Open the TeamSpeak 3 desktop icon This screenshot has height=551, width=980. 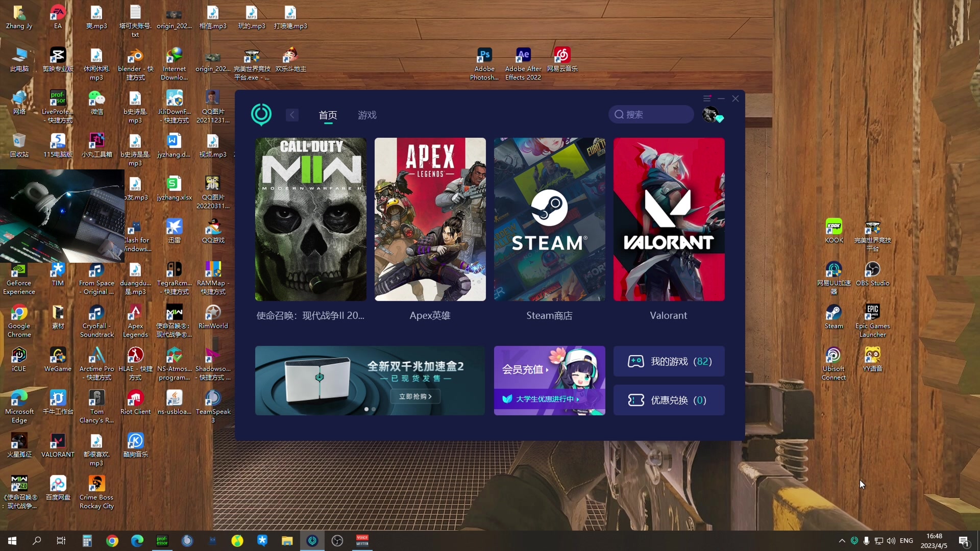pos(213,407)
